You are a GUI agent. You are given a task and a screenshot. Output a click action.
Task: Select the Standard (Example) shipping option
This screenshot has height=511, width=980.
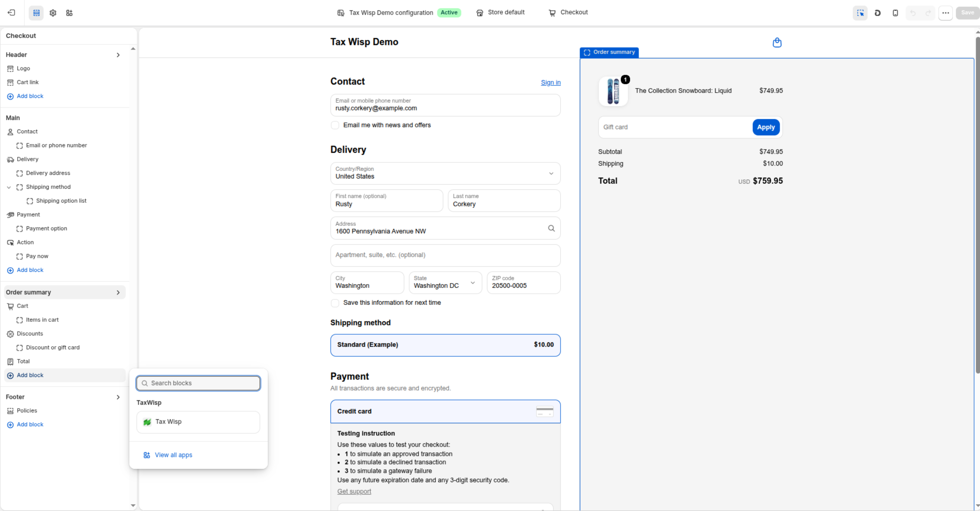tap(445, 345)
